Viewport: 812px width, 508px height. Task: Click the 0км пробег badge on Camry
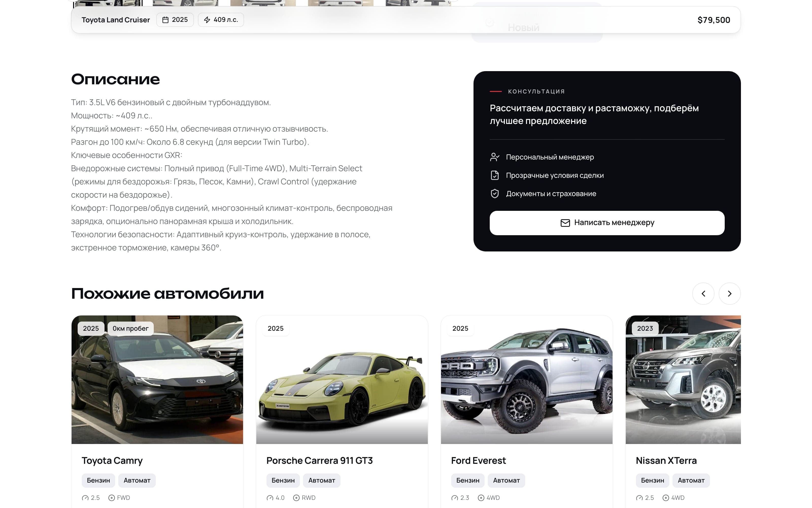130,328
